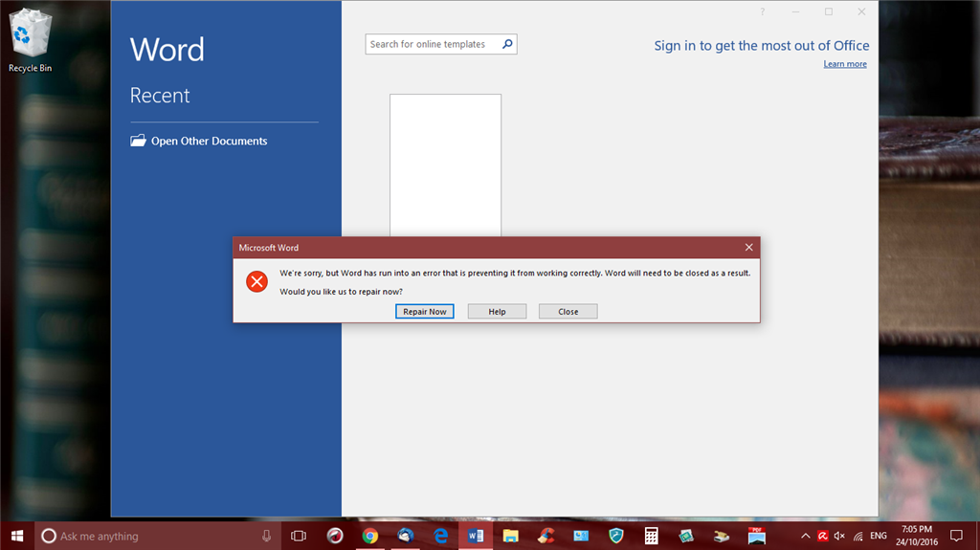Click the Help button in error dialog
The image size is (980, 550).
pyautogui.click(x=497, y=311)
